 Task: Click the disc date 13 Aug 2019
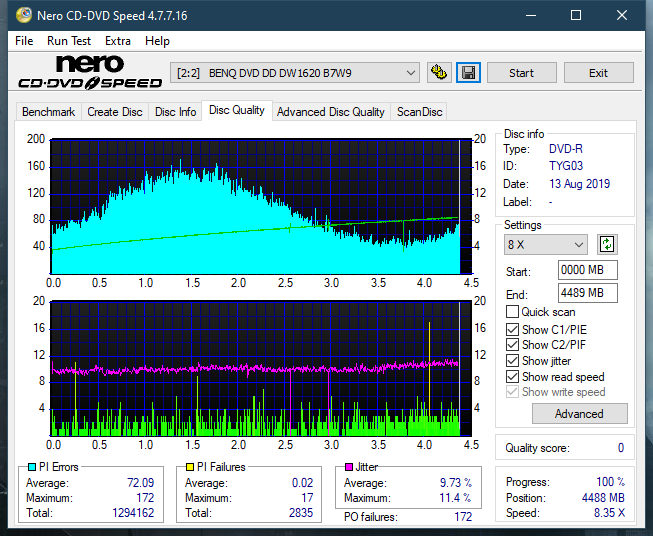pos(579,184)
